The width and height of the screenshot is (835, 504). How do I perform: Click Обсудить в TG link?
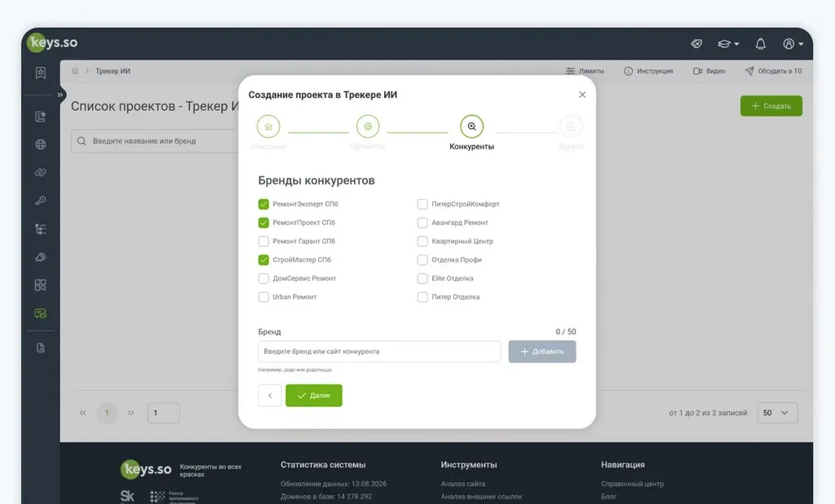[x=773, y=71]
